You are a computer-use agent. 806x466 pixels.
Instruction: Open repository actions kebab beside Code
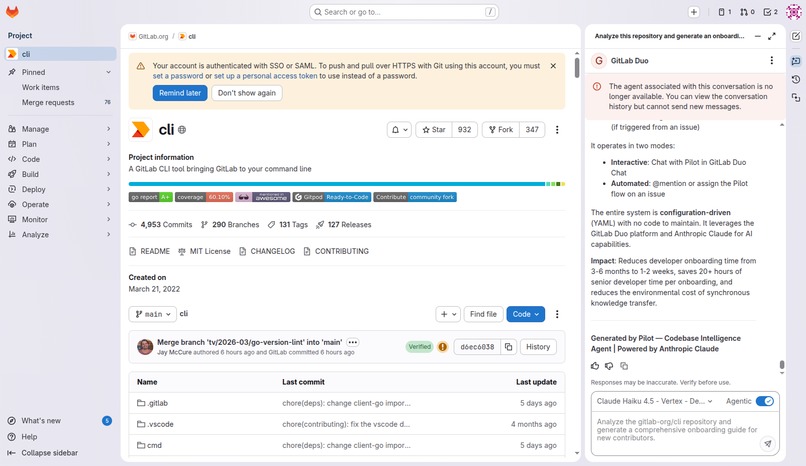point(557,314)
